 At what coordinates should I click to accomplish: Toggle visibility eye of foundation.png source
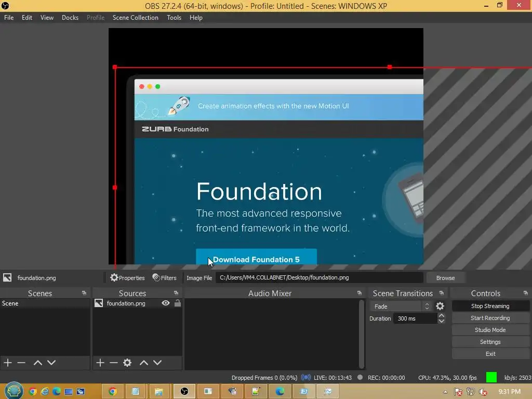166,303
